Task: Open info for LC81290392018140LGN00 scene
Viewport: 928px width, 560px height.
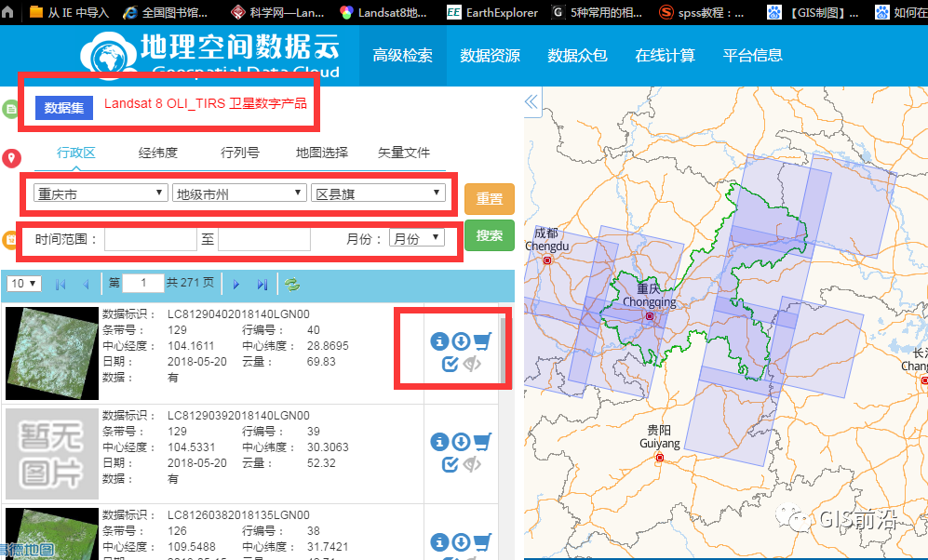Action: coord(439,442)
